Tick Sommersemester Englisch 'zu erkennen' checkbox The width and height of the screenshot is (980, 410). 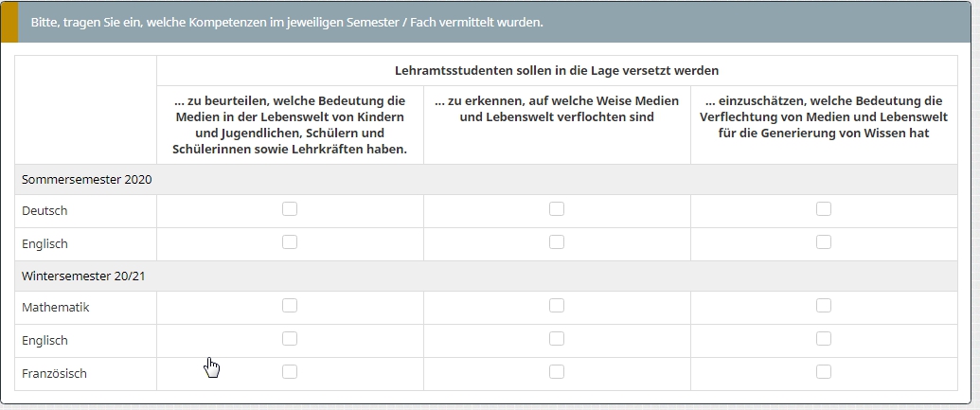tap(557, 242)
